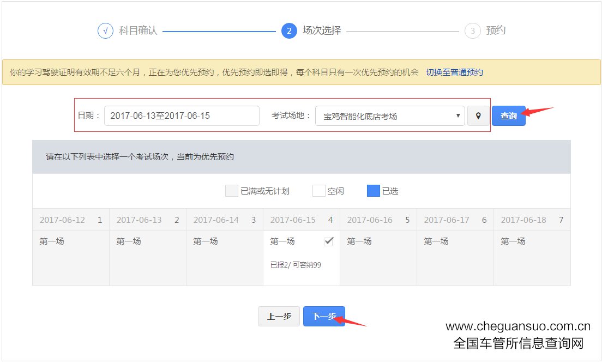Viewport: 602px width, 364px height.
Task: Select the 2017-06-18 第一场 session cell
Action: (532, 258)
